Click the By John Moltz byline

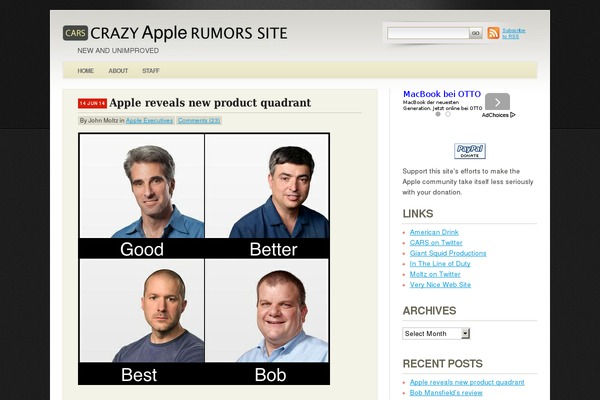pos(99,121)
